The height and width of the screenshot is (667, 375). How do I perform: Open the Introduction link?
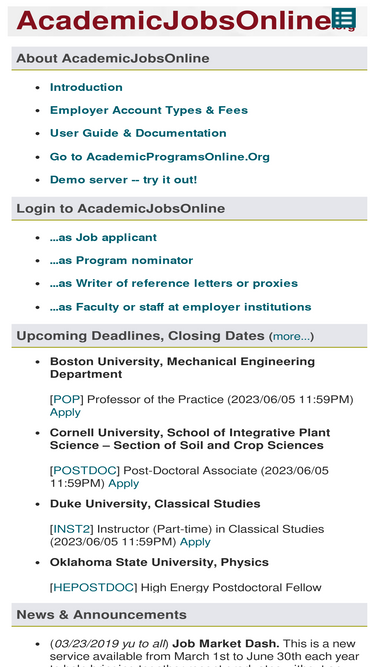[86, 87]
